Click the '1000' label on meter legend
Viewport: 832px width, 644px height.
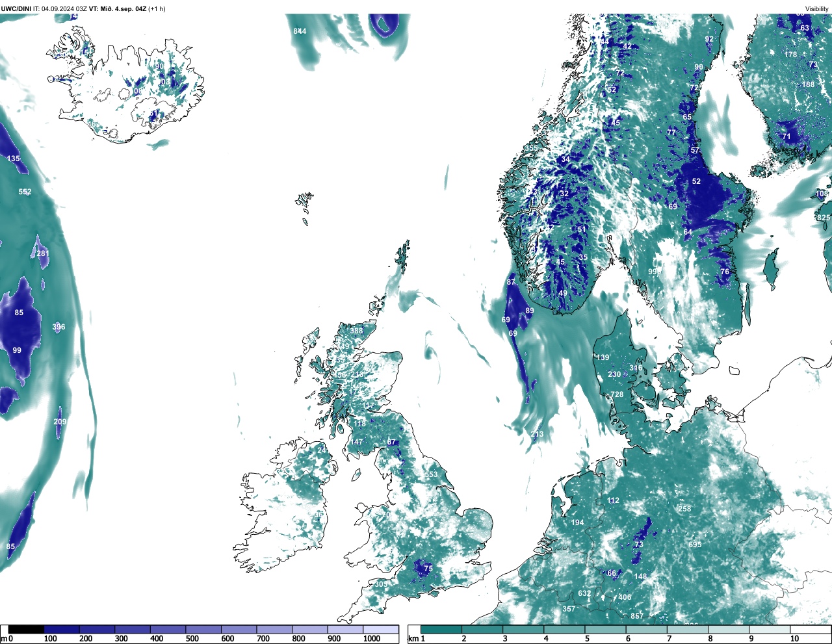tap(371, 639)
